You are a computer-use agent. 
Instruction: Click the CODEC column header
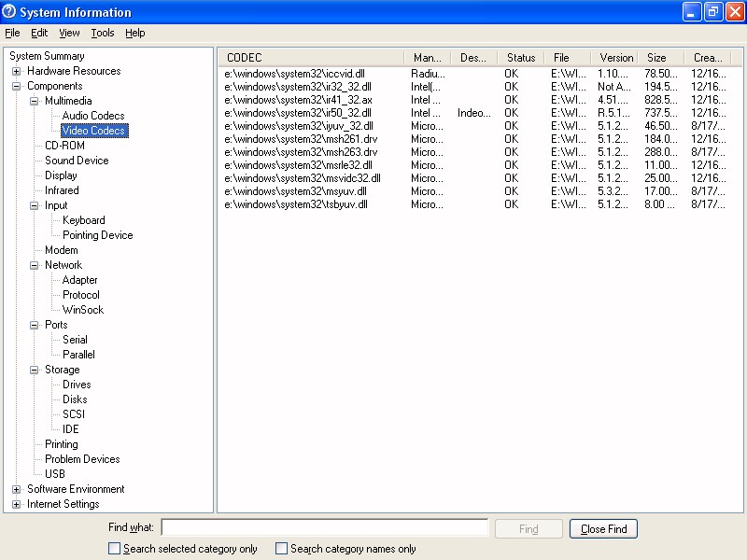pos(312,58)
